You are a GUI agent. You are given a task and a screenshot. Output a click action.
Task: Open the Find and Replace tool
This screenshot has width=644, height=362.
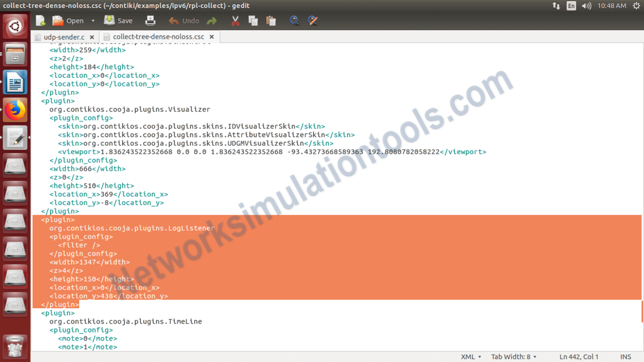[x=313, y=21]
